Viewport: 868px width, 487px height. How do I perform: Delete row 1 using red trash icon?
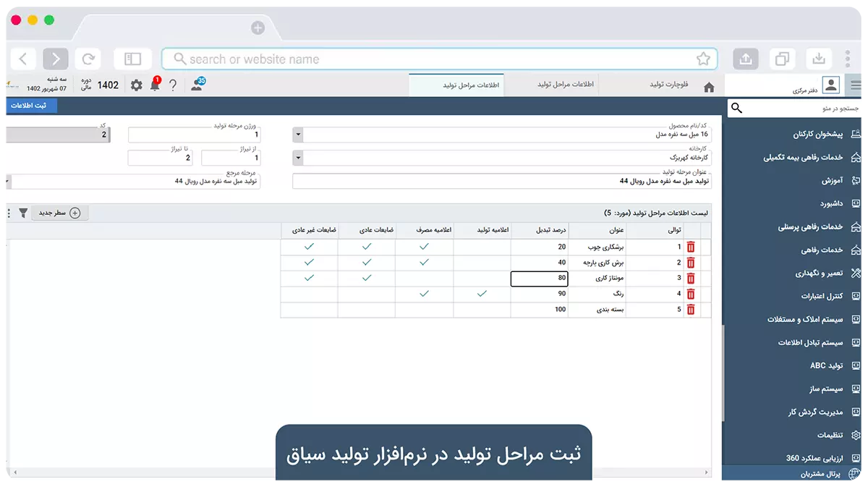click(691, 247)
